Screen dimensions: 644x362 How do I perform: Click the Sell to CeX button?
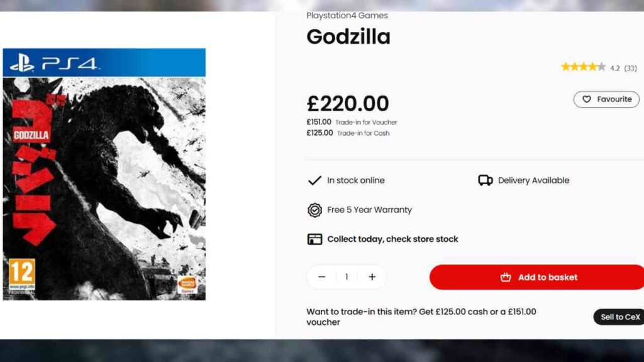point(619,317)
